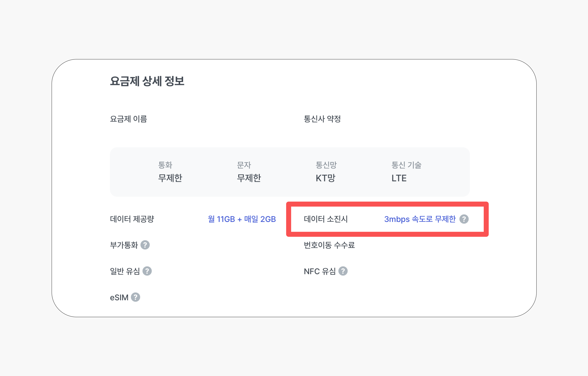Select the 통신사 약정 label
588x376 pixels.
point(322,119)
